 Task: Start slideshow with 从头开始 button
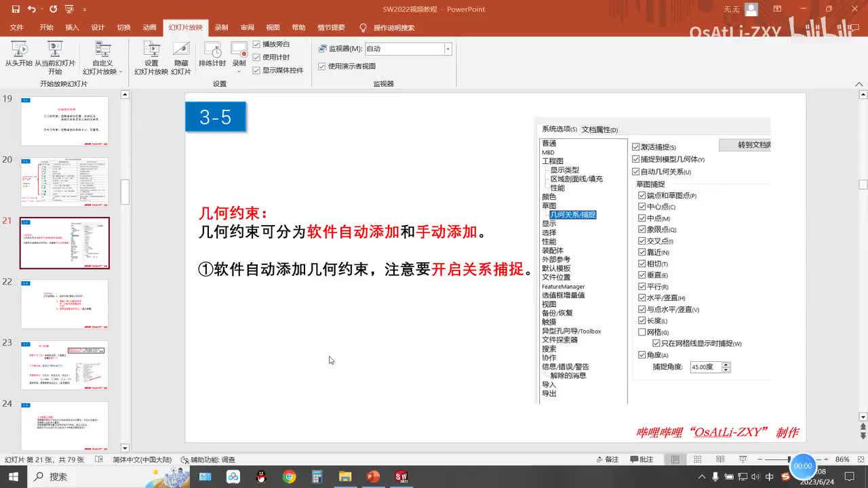19,54
